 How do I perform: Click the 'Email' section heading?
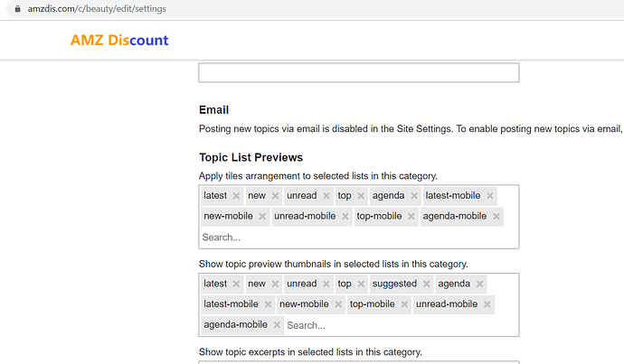(x=213, y=110)
